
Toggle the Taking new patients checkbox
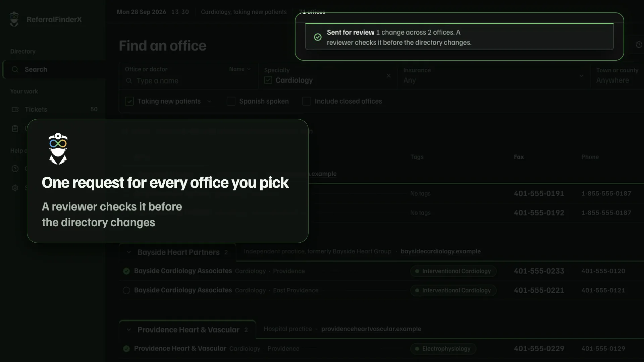(129, 101)
